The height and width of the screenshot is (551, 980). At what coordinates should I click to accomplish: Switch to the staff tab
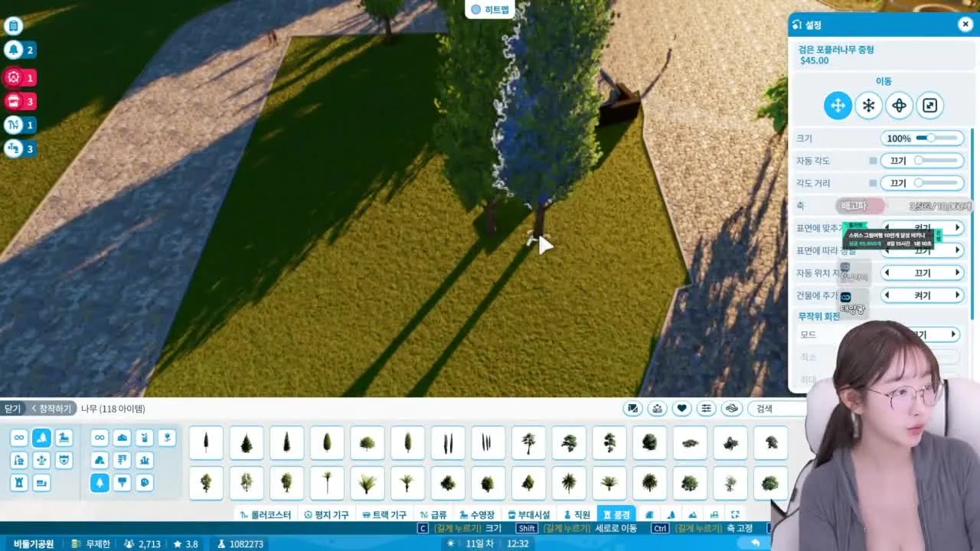click(577, 515)
